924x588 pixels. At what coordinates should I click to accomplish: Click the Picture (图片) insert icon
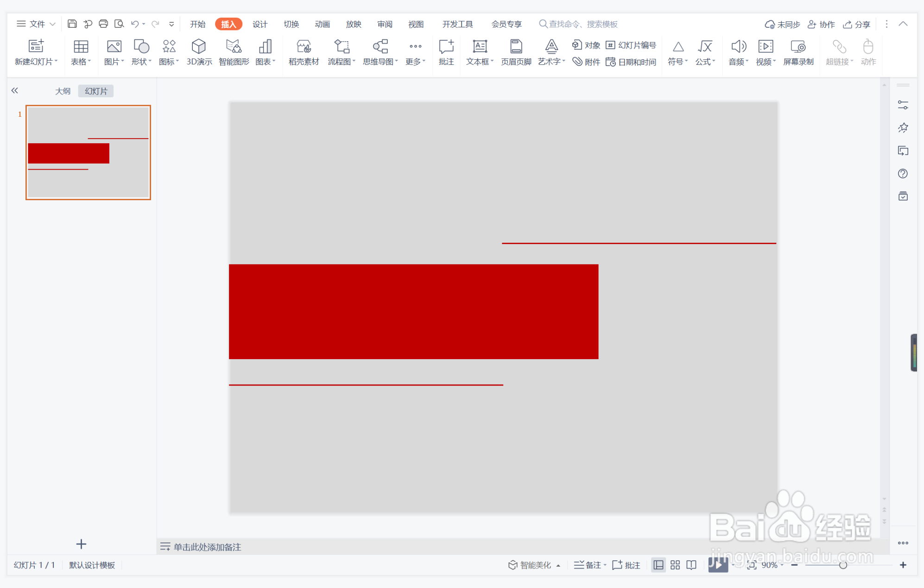[x=114, y=46]
